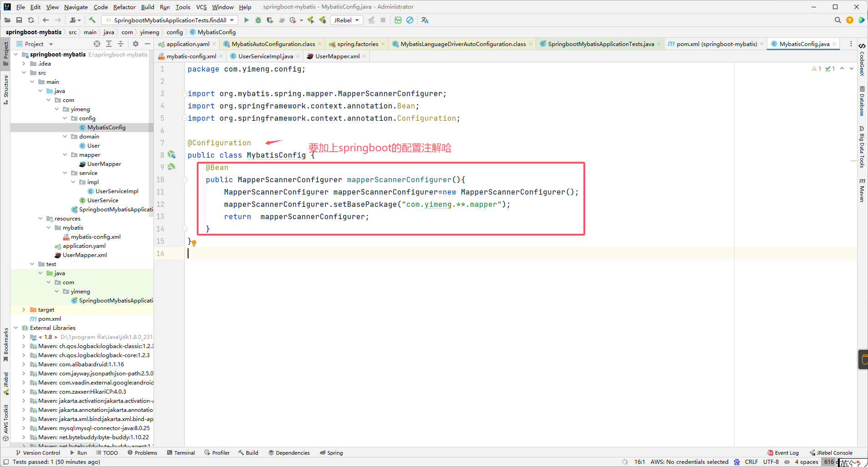This screenshot has width=868, height=467.
Task: Click the editor tabs more-options icon
Action: (x=851, y=44)
